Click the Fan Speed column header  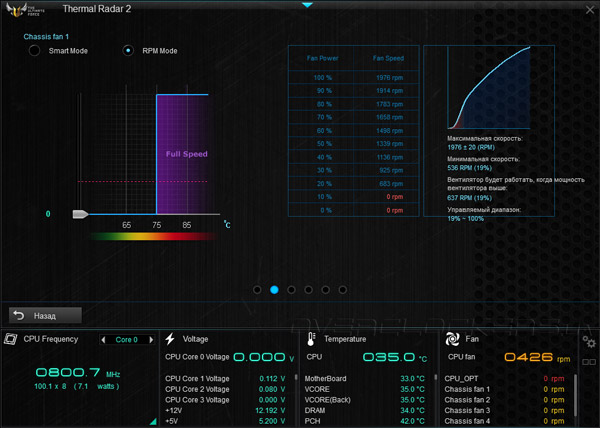[388, 58]
